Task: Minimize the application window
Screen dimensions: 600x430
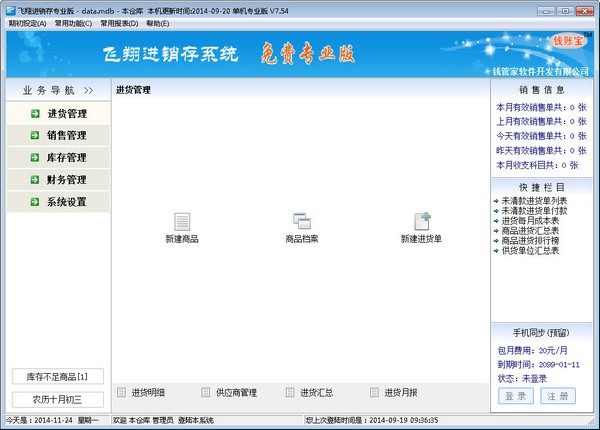Action: click(546, 11)
